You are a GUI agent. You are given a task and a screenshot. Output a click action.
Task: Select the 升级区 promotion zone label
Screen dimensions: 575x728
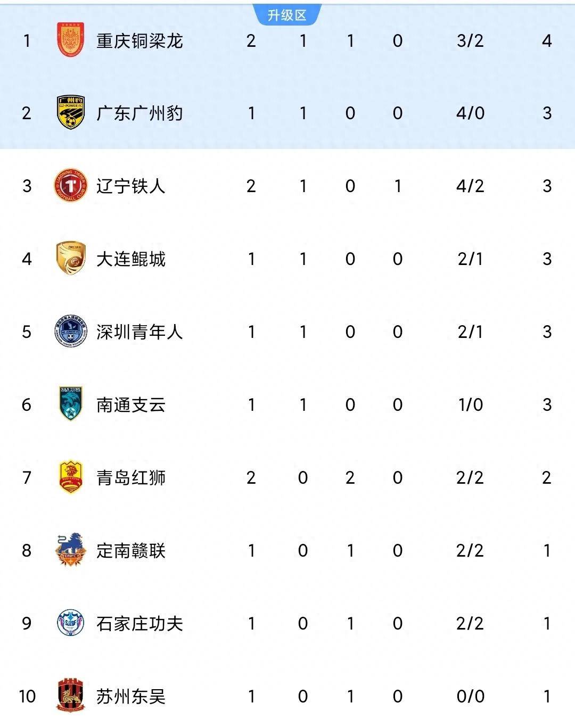(x=287, y=14)
